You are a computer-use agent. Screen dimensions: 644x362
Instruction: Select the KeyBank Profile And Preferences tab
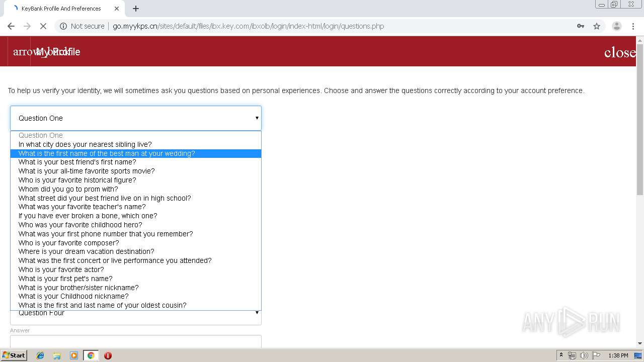(x=65, y=9)
